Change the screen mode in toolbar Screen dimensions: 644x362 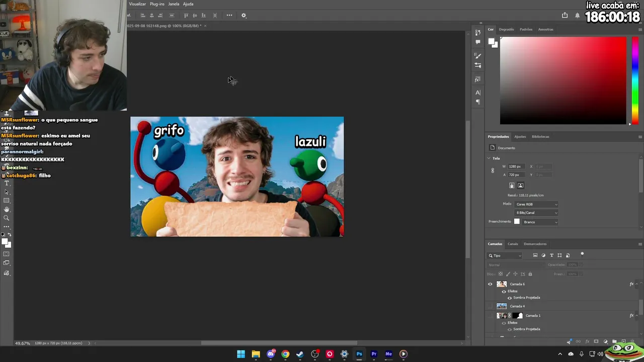pos(7,263)
